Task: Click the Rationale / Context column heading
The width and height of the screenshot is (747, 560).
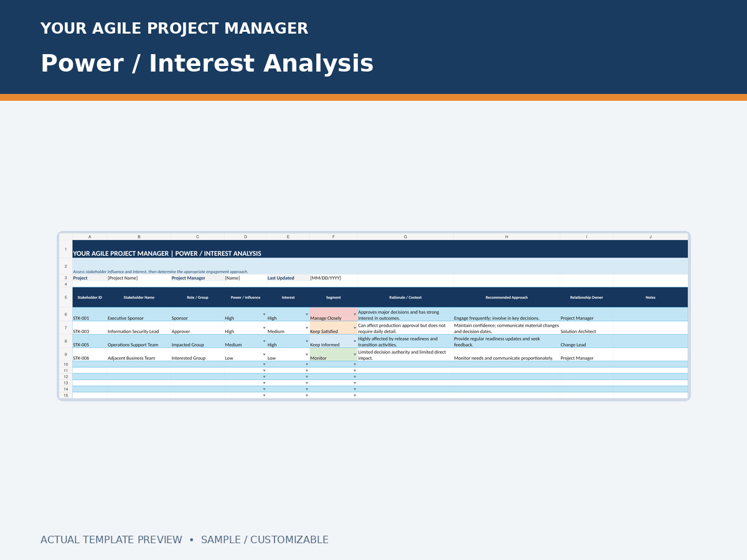Action: point(405,297)
